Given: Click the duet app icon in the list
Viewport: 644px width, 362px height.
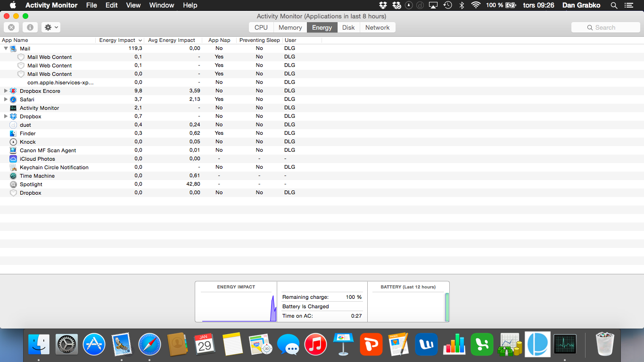Looking at the screenshot, I should coord(13,125).
